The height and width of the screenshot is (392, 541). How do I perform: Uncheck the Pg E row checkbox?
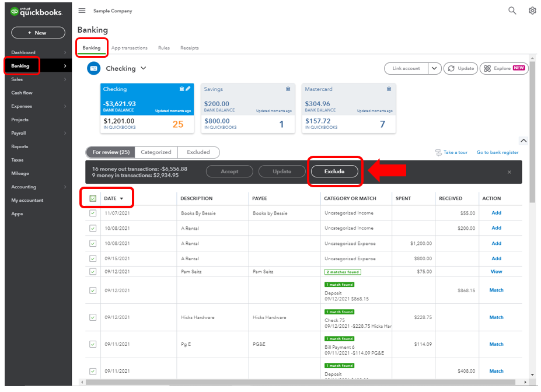(x=93, y=344)
